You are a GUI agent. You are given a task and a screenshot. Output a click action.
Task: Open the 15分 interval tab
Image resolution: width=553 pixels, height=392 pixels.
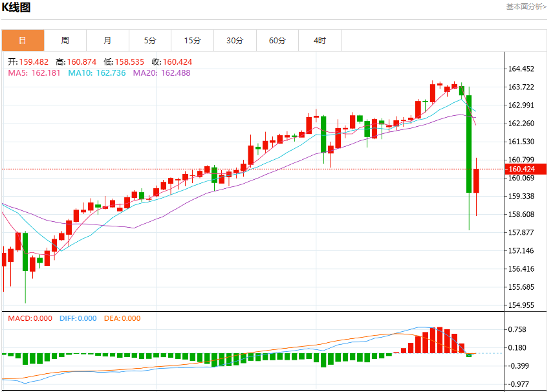[193, 41]
